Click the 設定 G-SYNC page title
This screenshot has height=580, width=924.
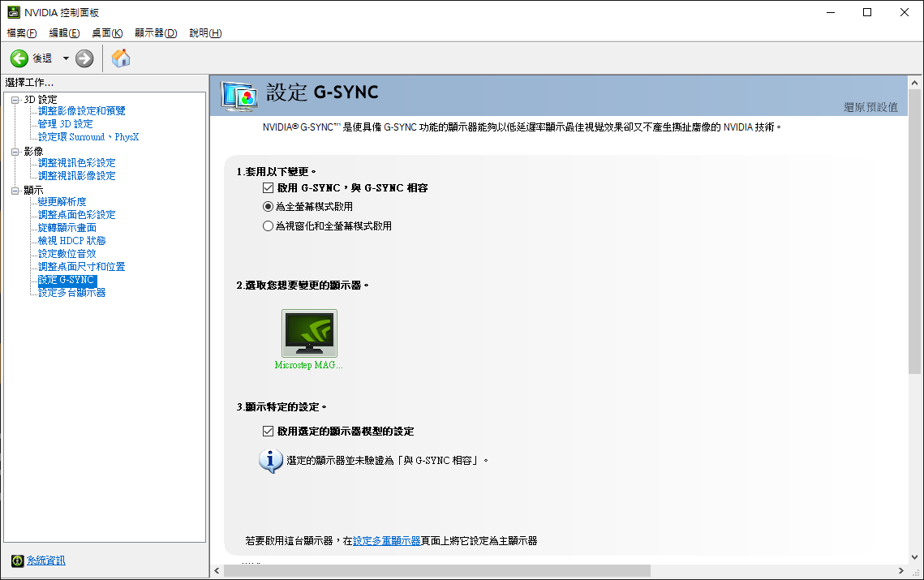pyautogui.click(x=322, y=92)
